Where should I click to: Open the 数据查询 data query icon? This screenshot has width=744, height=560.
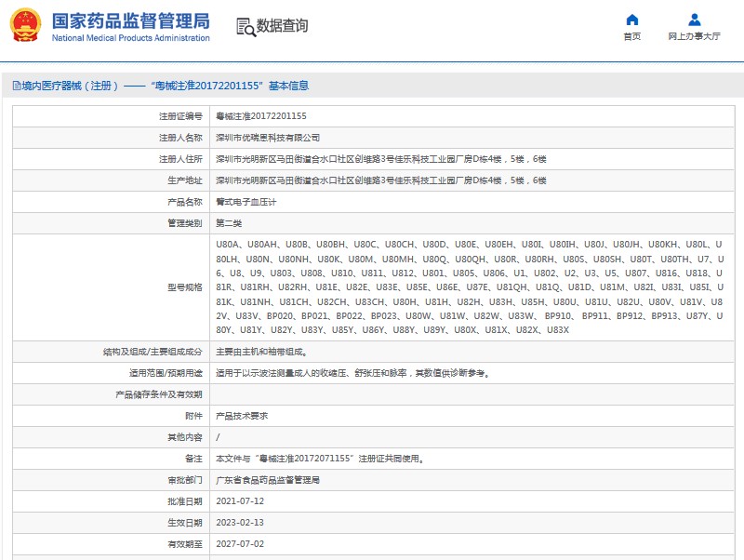[246, 27]
